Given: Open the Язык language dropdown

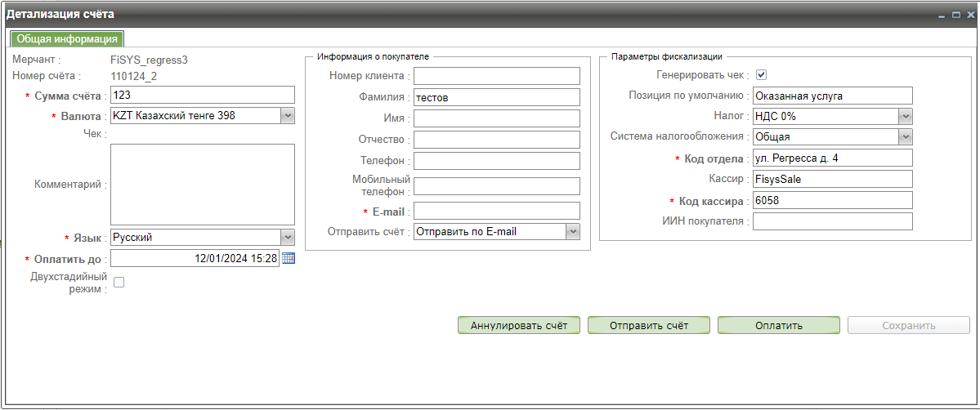Looking at the screenshot, I should tap(287, 238).
